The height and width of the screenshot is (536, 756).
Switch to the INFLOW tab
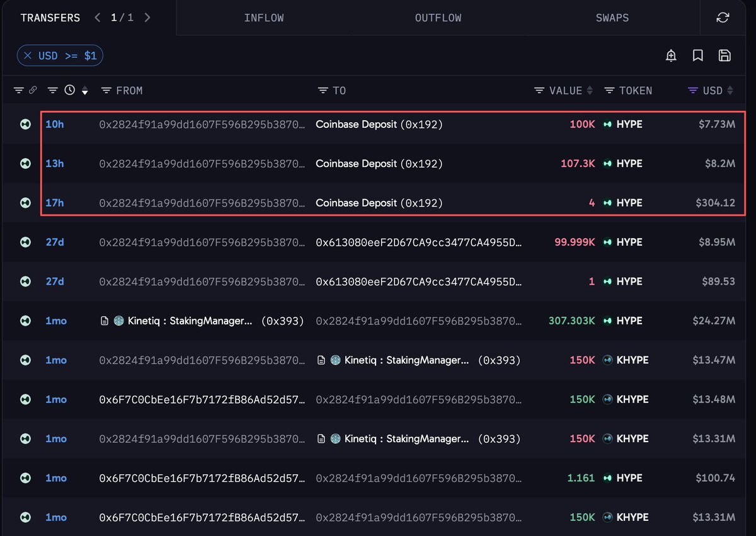point(264,18)
